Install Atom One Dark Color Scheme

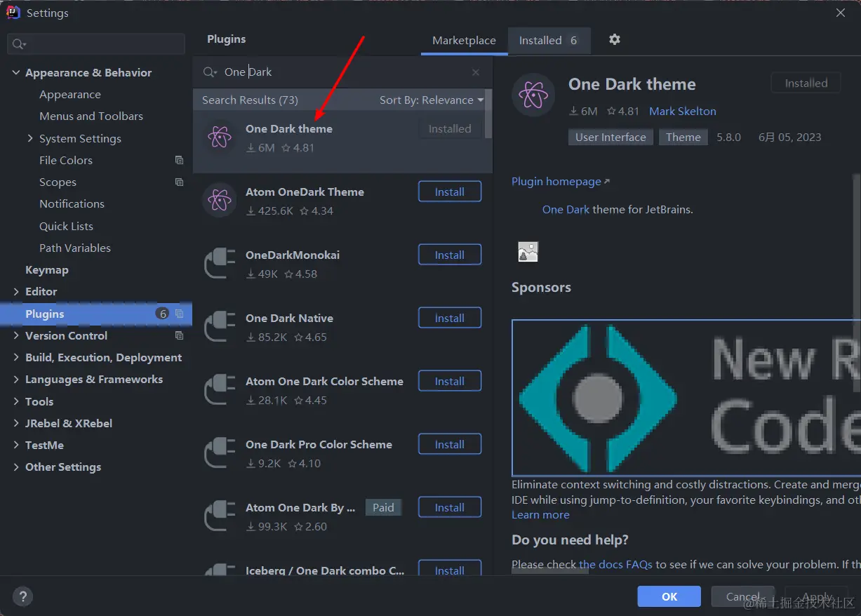click(x=450, y=381)
